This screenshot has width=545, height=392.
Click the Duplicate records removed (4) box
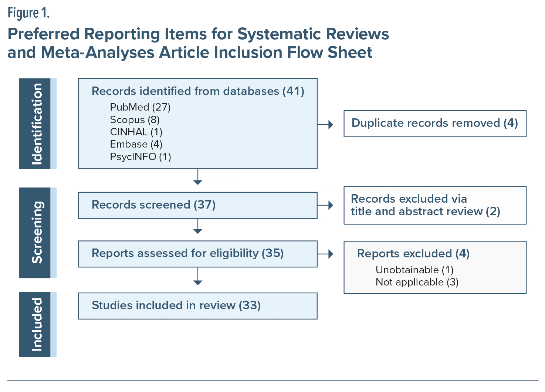[x=435, y=124]
